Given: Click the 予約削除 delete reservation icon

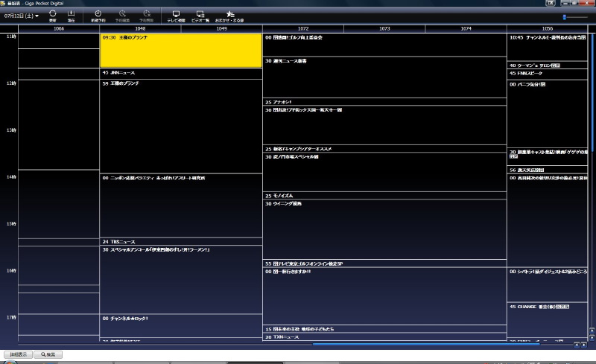Looking at the screenshot, I should (x=147, y=15).
